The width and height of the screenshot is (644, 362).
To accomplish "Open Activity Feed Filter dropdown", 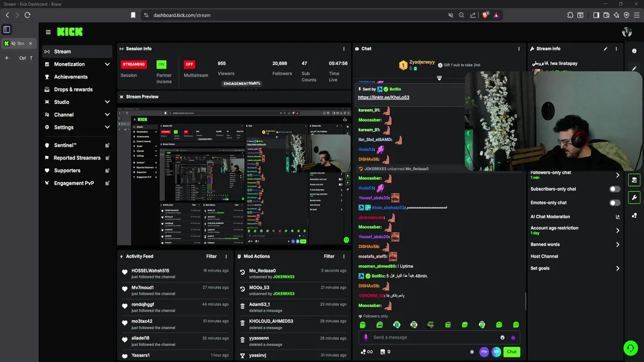I will 211,256.
